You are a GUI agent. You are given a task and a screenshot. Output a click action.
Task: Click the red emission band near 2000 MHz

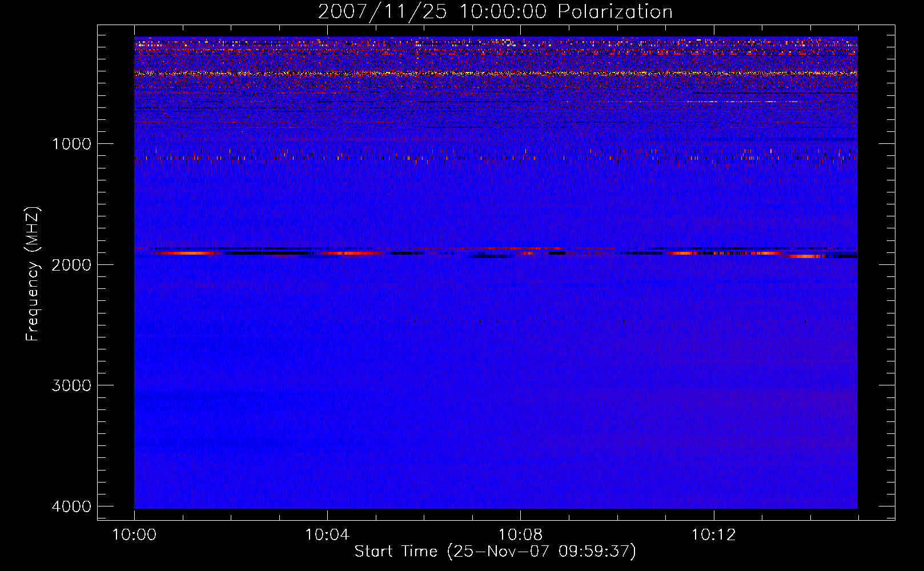tap(496, 252)
